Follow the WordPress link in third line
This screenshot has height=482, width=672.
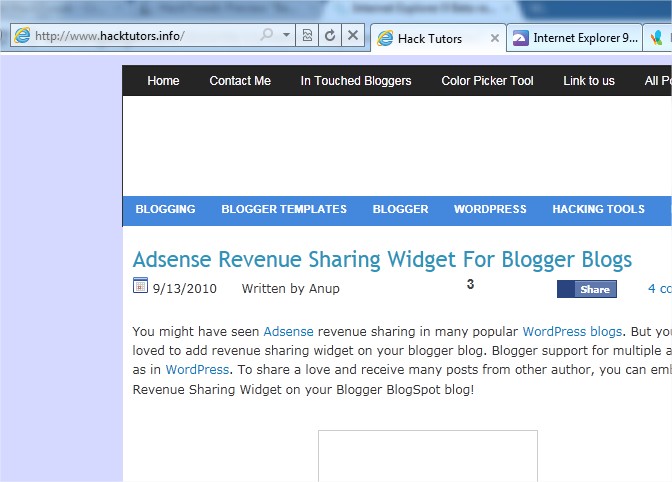click(197, 370)
